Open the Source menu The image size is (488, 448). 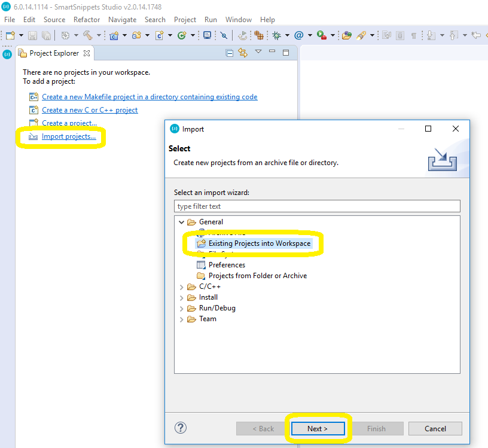point(54,20)
